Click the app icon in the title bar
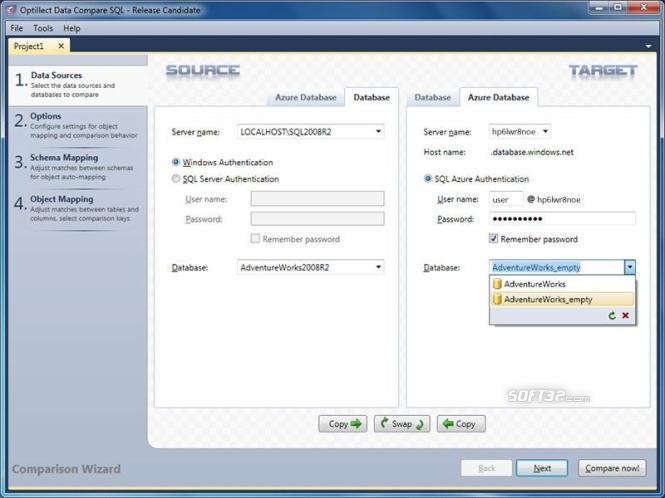This screenshot has height=498, width=665. pyautogui.click(x=11, y=10)
